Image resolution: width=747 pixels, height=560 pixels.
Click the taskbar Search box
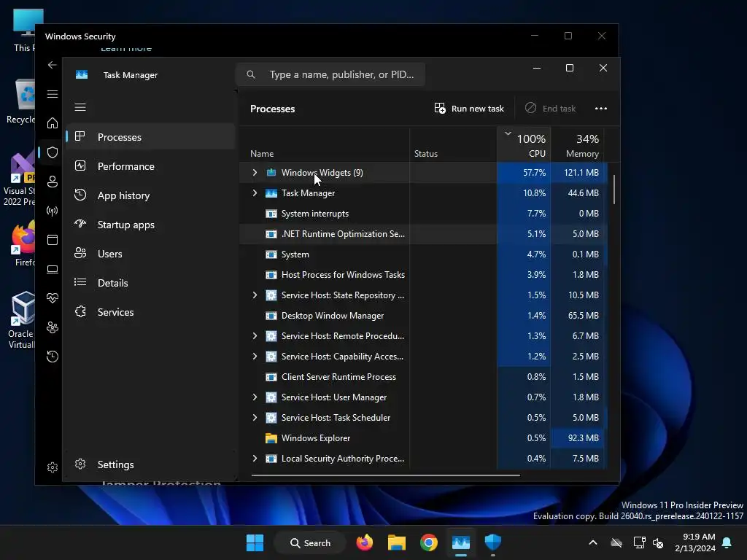point(310,542)
